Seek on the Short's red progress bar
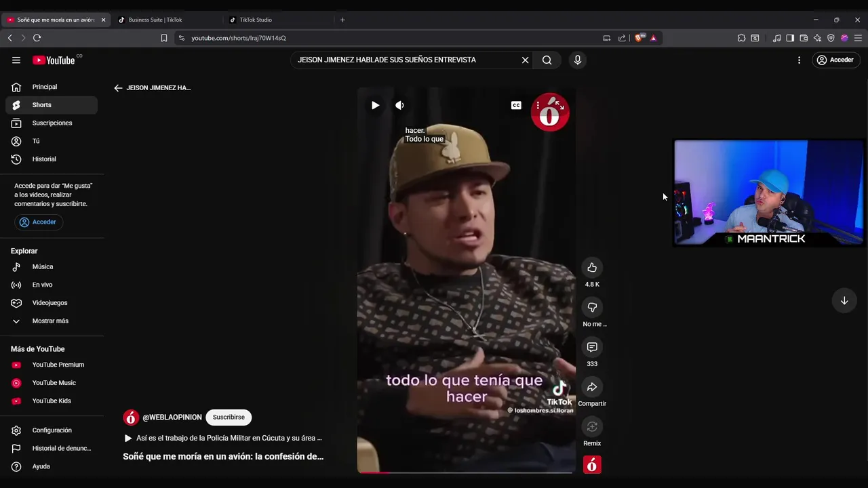The width and height of the screenshot is (868, 488). (466, 472)
